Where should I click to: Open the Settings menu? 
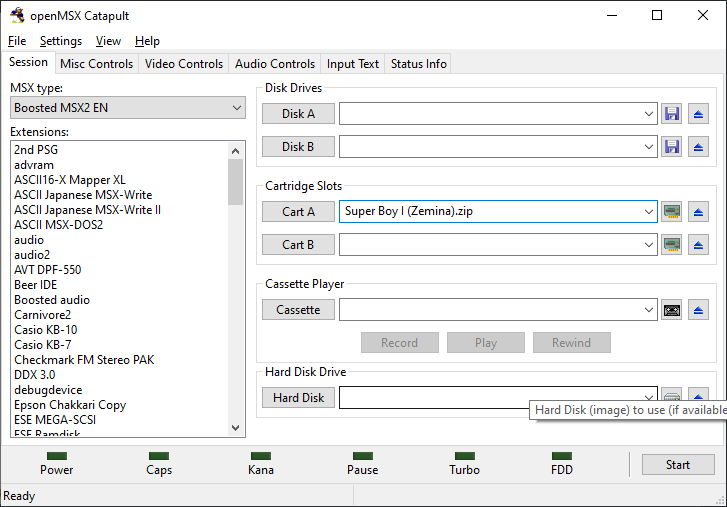(61, 41)
